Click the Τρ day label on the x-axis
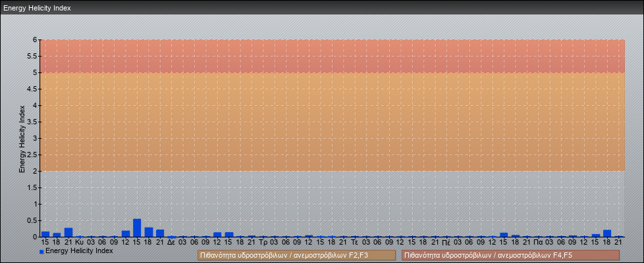 click(263, 243)
